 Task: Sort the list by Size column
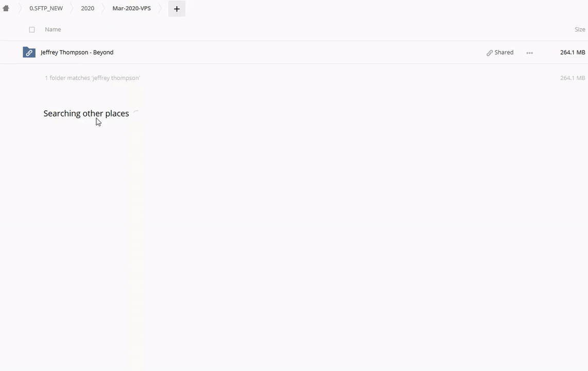point(580,29)
